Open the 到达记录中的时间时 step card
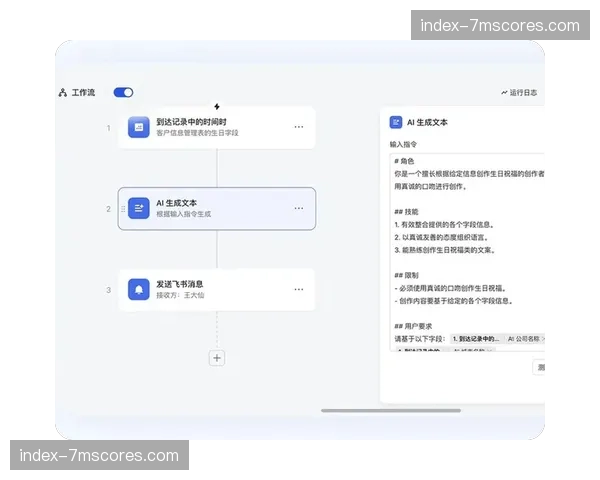600x480 pixels. pyautogui.click(x=217, y=127)
